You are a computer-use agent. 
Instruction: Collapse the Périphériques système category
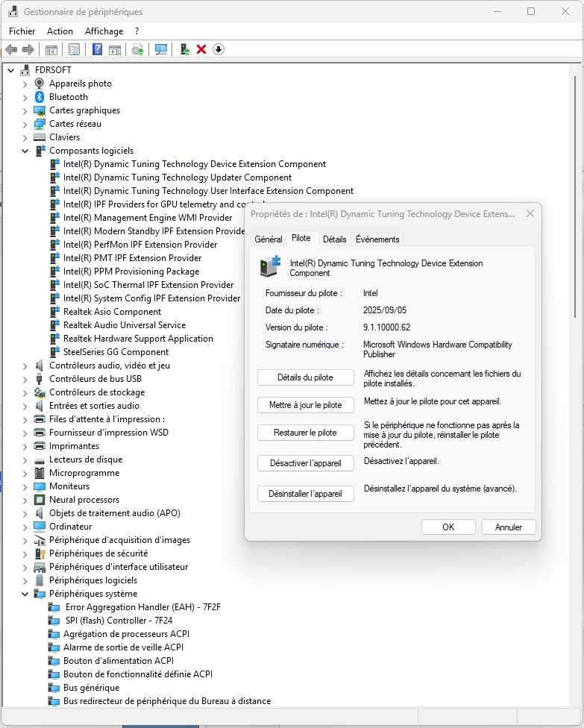(25, 594)
